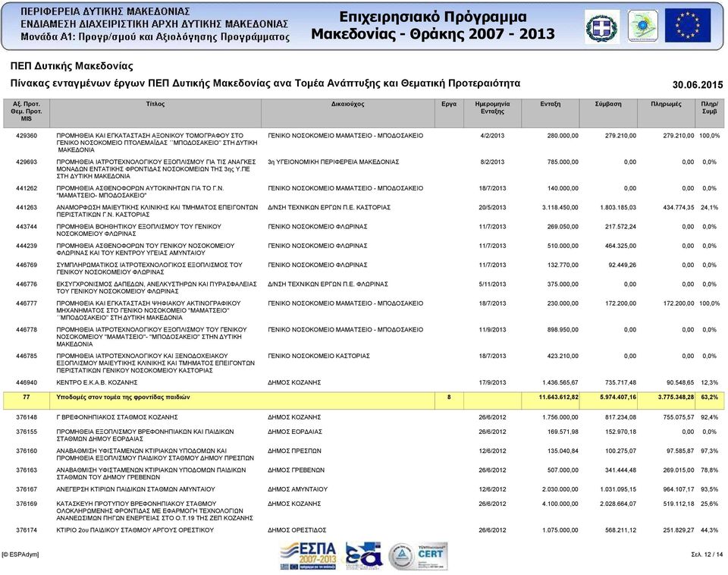Click the Greek national emblem logo
Image resolution: width=728 pixels, height=575 pixels.
coord(601,27)
